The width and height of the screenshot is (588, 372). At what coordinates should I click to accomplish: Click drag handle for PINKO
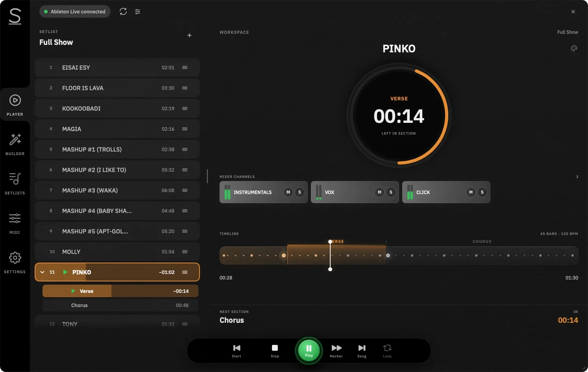pos(185,272)
